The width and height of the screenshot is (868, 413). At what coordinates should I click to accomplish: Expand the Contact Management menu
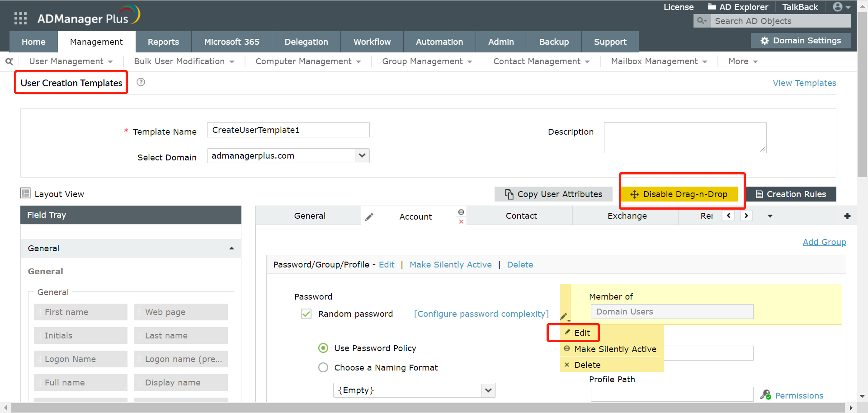(x=542, y=61)
